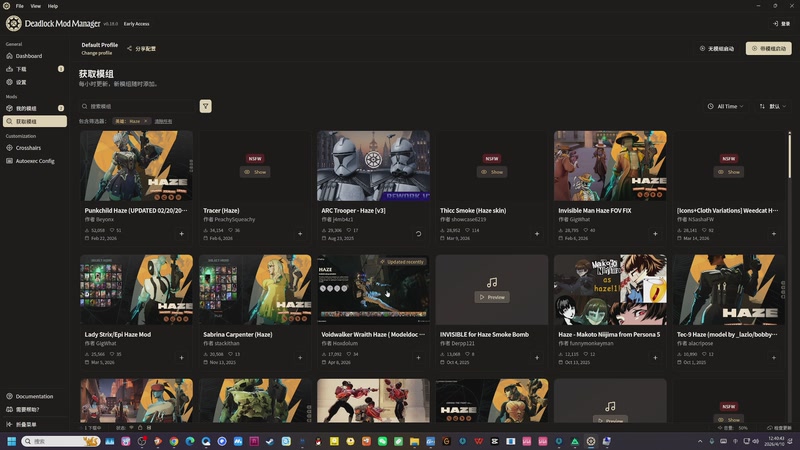
Task: Open Invisible Man Haze FOV FIX thumbnail
Action: tap(610, 166)
